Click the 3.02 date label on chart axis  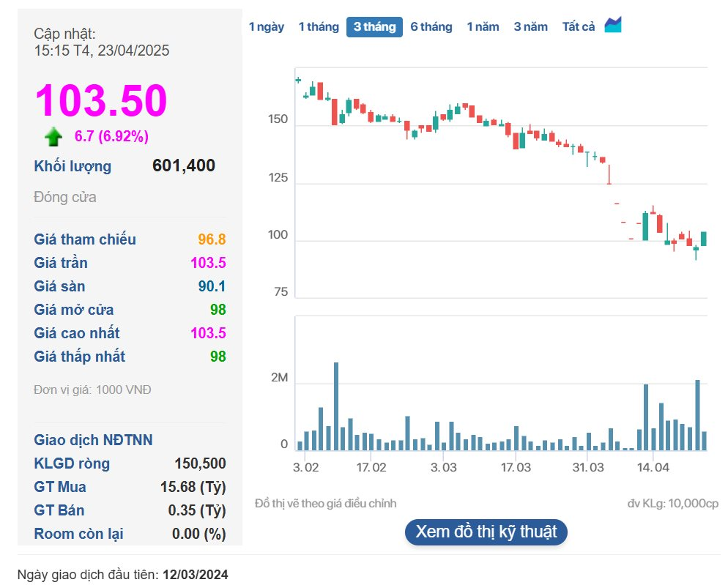[306, 467]
